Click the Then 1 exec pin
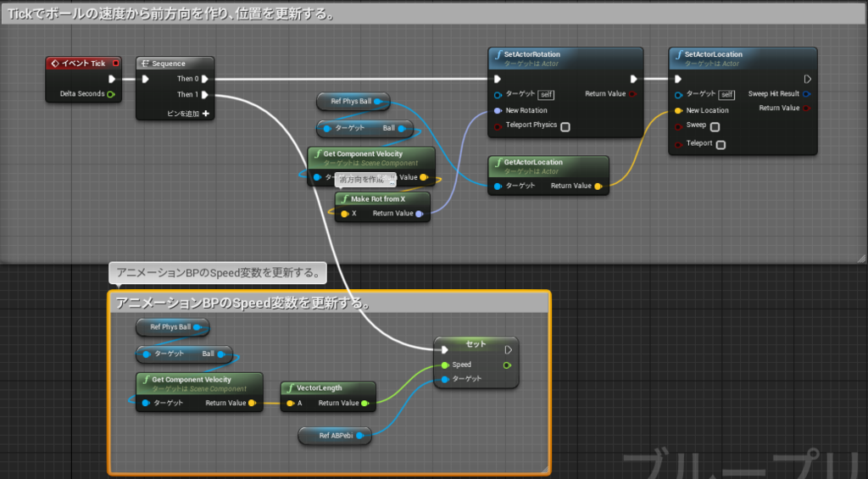 205,95
